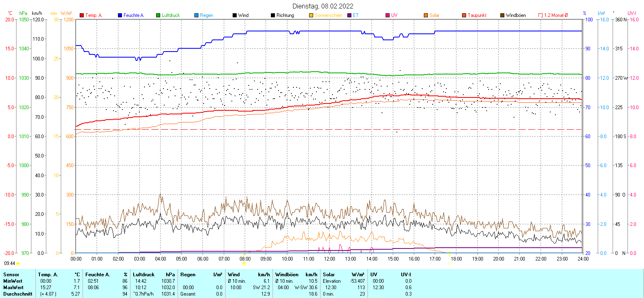Toggle the 1.2 Monat-Ø hollow legend box
This screenshot has height=298, width=644.
(x=541, y=15)
